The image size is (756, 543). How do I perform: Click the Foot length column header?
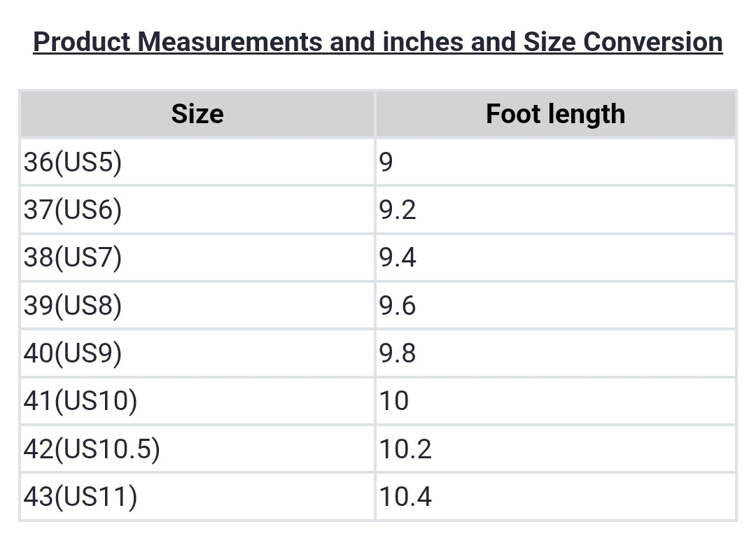pos(555,114)
